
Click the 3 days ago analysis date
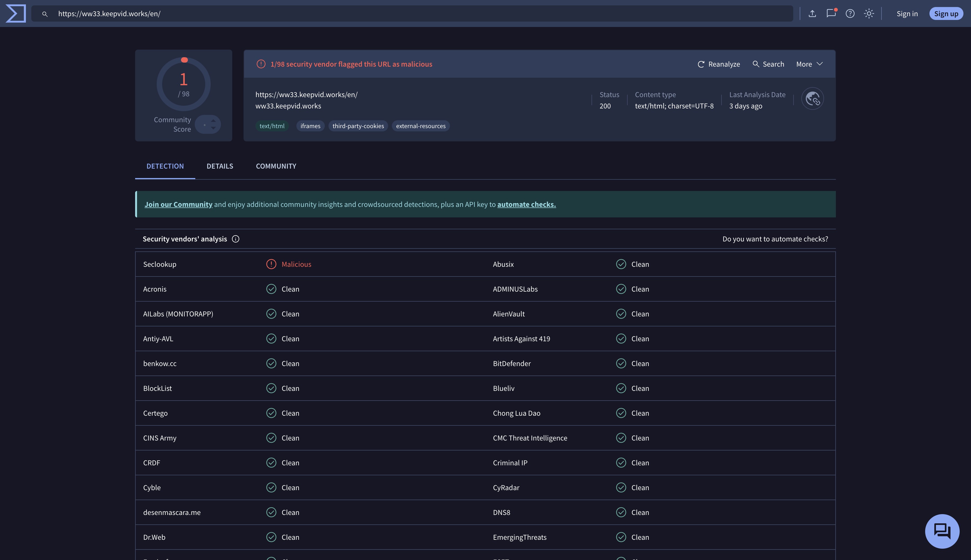tap(746, 106)
